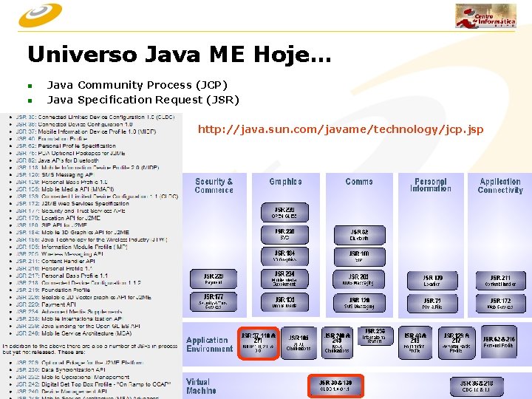Select the JSR 238 Internationalisation box
The height and width of the screenshot is (399, 532).
coord(375,336)
